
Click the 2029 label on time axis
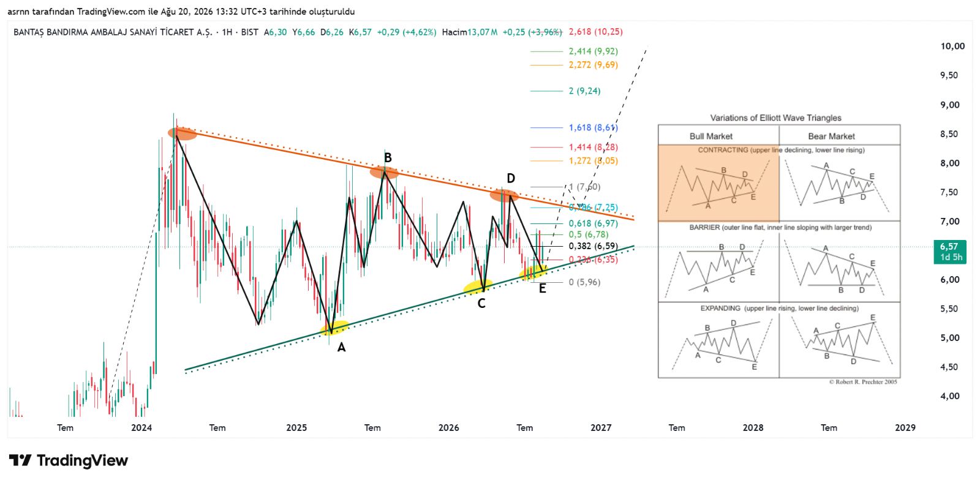point(905,428)
